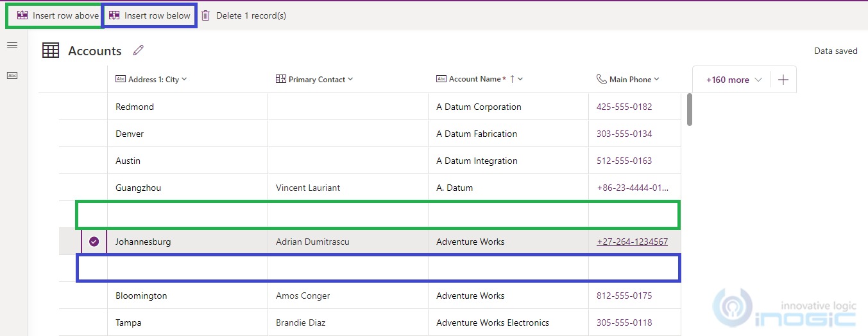This screenshot has width=868, height=336.
Task: Edit the Accounts table name pencil
Action: coord(139,50)
